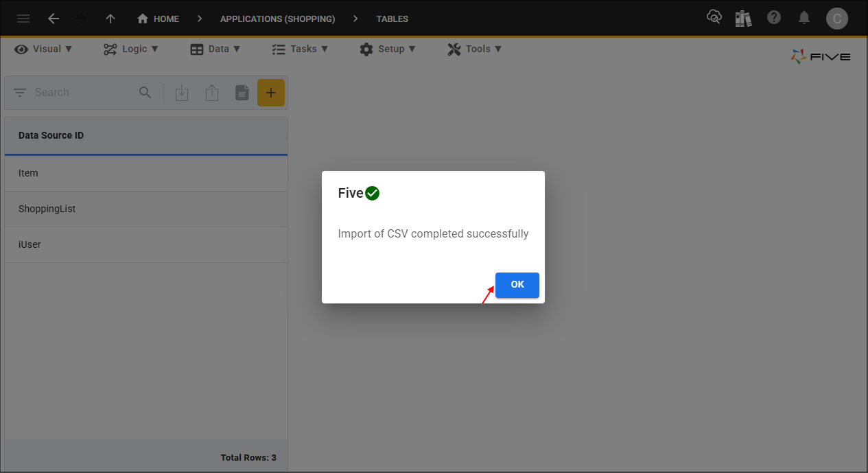Expand the Data dropdown menu

click(x=215, y=49)
